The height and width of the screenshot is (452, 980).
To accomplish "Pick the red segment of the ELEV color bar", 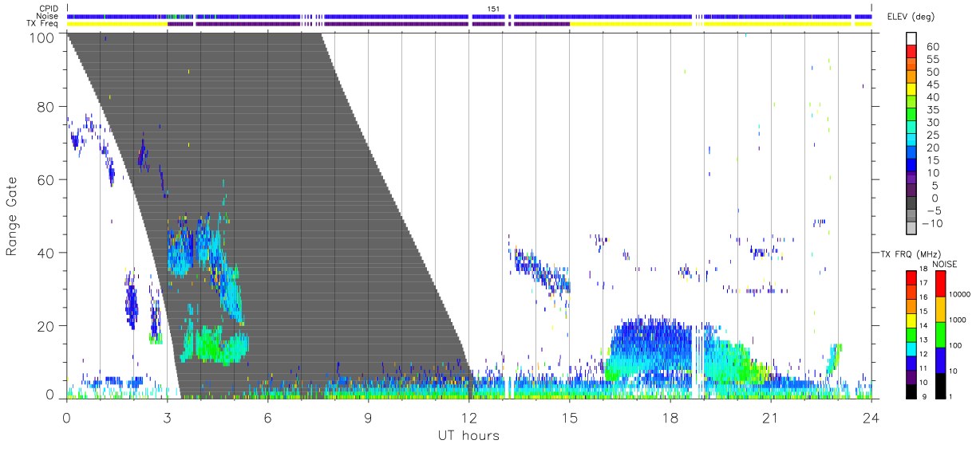I will pos(911,52).
